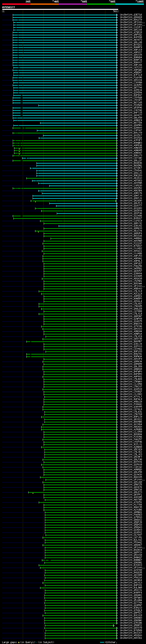Select hit label UniRef100_C6TIW0
Screen dimensions: 146x644
[131, 158]
